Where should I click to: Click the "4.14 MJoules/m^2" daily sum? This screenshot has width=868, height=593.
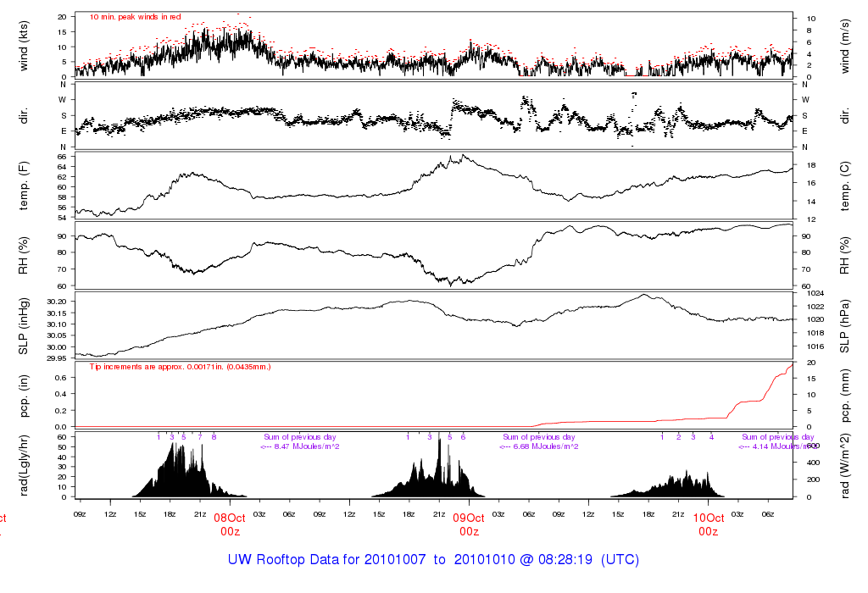(x=785, y=446)
